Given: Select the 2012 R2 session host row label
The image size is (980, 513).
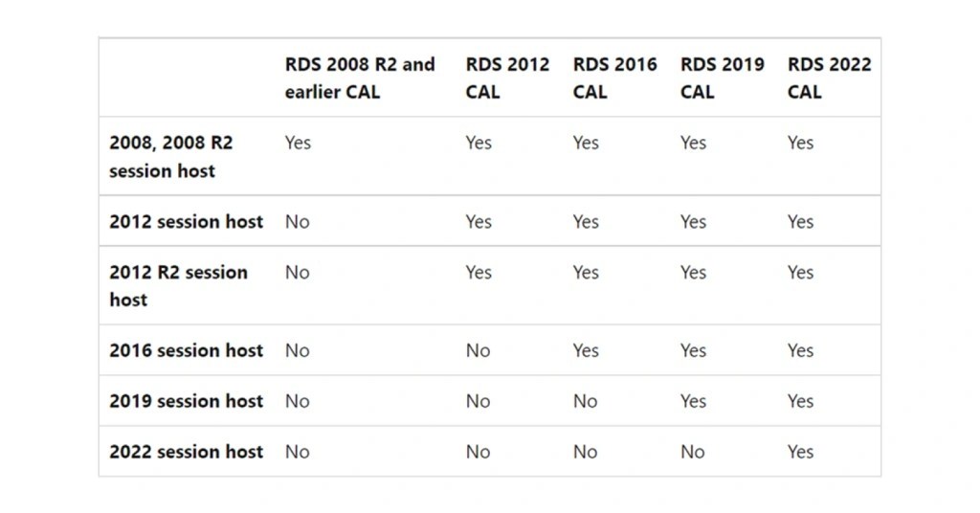Looking at the screenshot, I should pyautogui.click(x=178, y=285).
